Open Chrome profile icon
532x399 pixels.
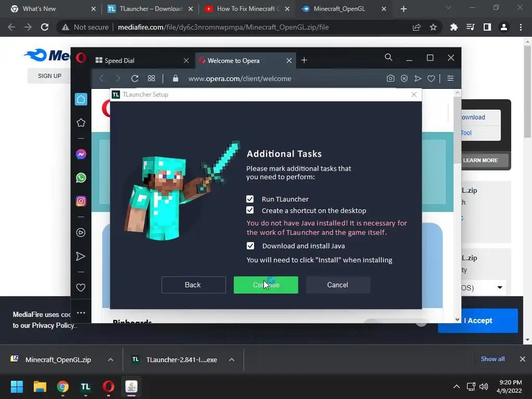[x=504, y=27]
